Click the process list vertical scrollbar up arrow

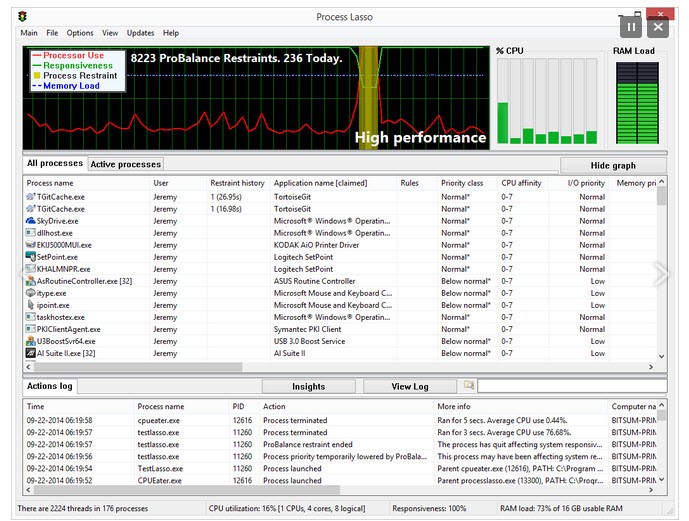(x=661, y=181)
